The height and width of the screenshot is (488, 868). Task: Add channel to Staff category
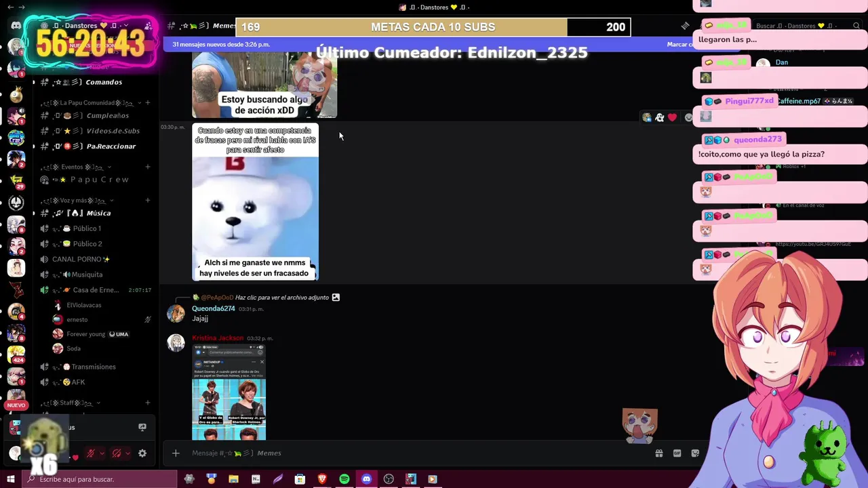[147, 403]
